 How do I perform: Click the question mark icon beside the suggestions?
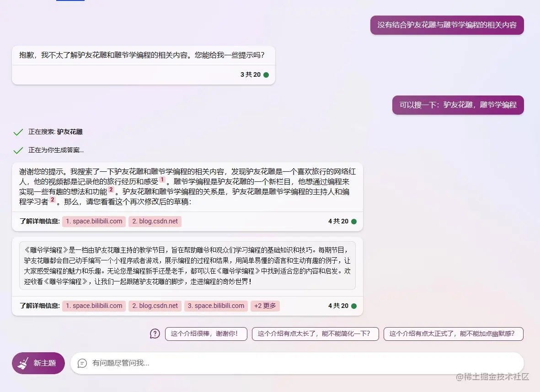pyautogui.click(x=155, y=334)
